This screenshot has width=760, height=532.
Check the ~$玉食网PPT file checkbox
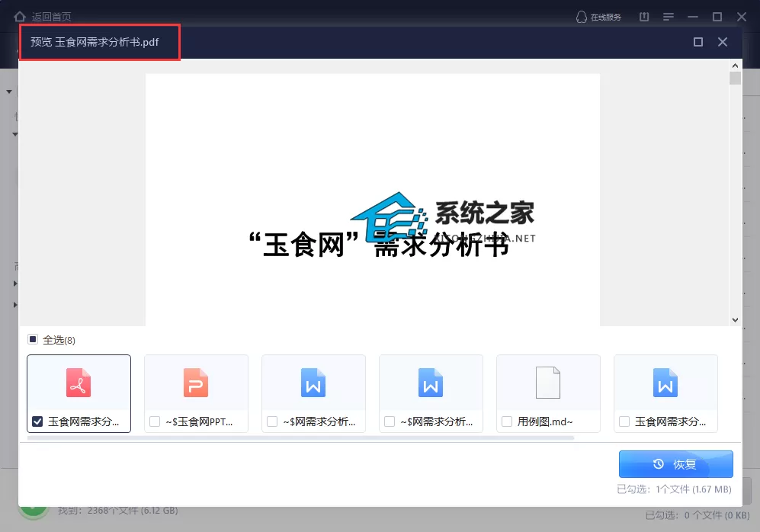(155, 421)
